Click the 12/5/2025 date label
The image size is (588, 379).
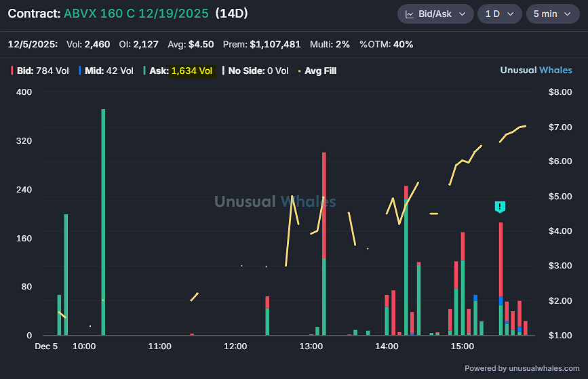(33, 44)
